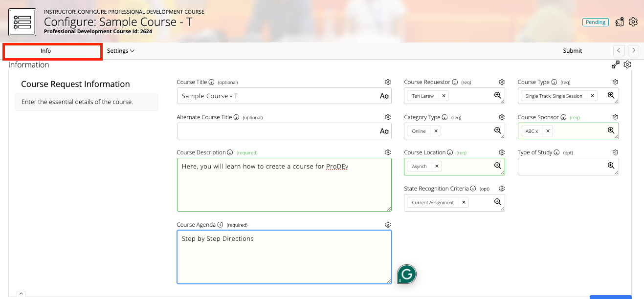This screenshot has height=299, width=644.
Task: Open the Type of Study lookup picker
Action: click(x=611, y=167)
